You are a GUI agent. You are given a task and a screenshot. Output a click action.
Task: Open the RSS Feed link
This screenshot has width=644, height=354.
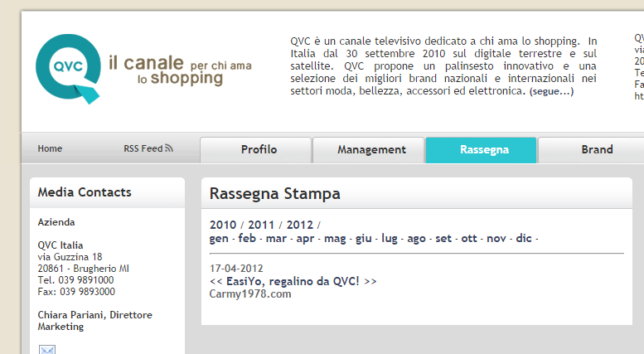143,148
